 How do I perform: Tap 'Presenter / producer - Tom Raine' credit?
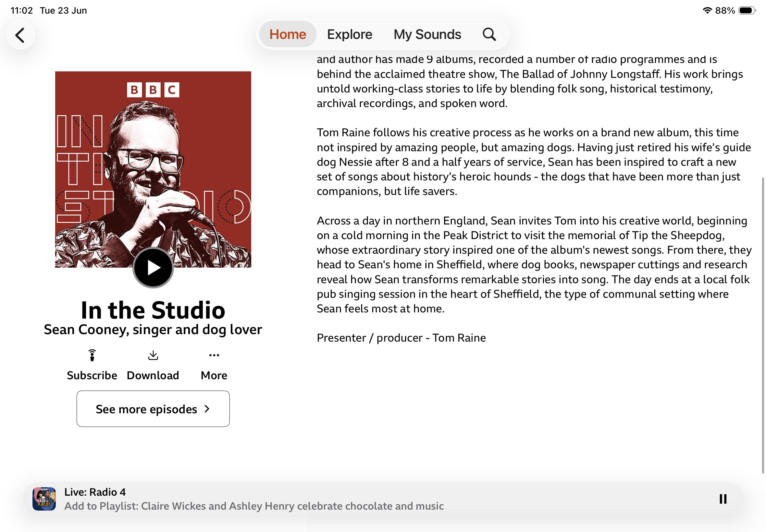click(401, 338)
